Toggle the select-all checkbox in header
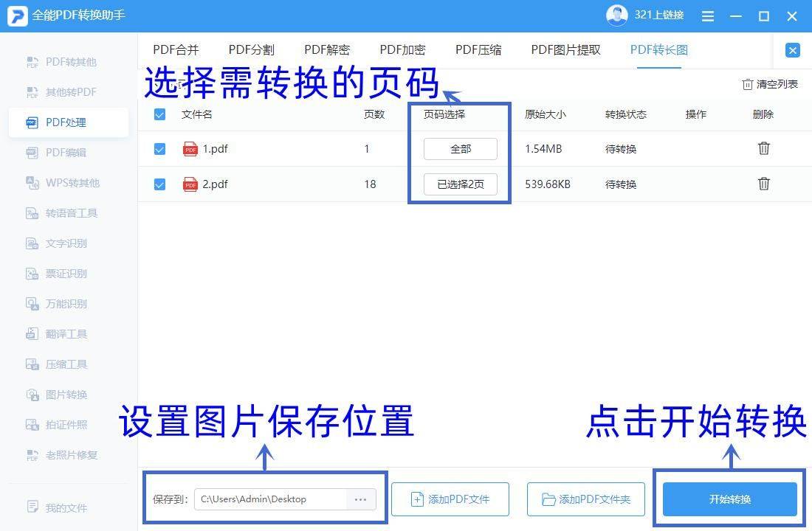Image resolution: width=812 pixels, height=531 pixels. tap(159, 114)
